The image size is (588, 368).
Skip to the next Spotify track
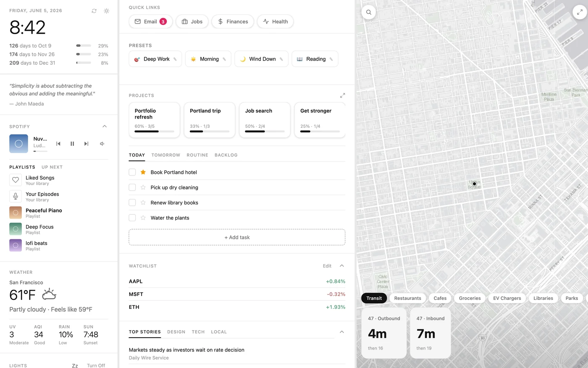(86, 144)
